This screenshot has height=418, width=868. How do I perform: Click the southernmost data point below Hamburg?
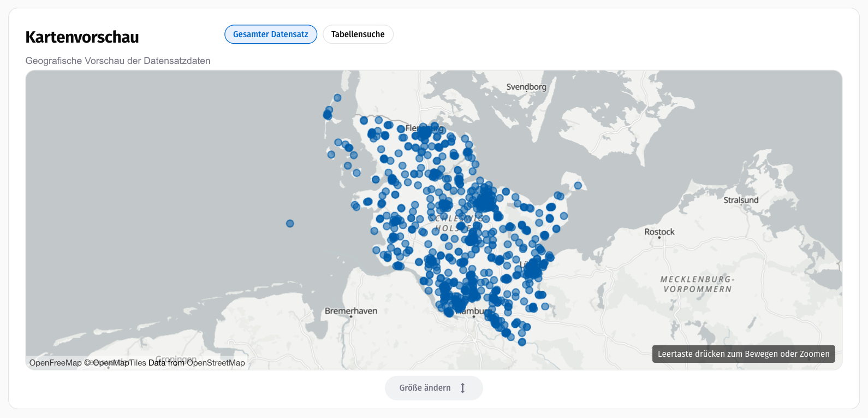[522, 342]
